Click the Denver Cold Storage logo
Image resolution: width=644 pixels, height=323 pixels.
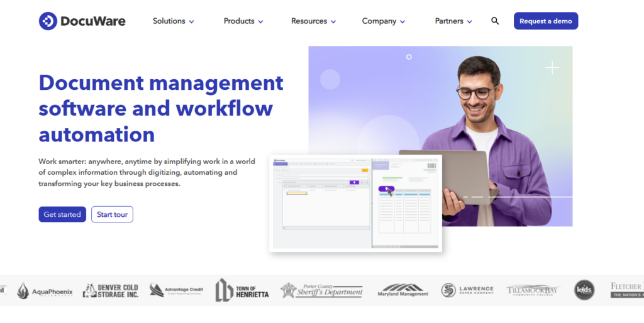pos(111,290)
